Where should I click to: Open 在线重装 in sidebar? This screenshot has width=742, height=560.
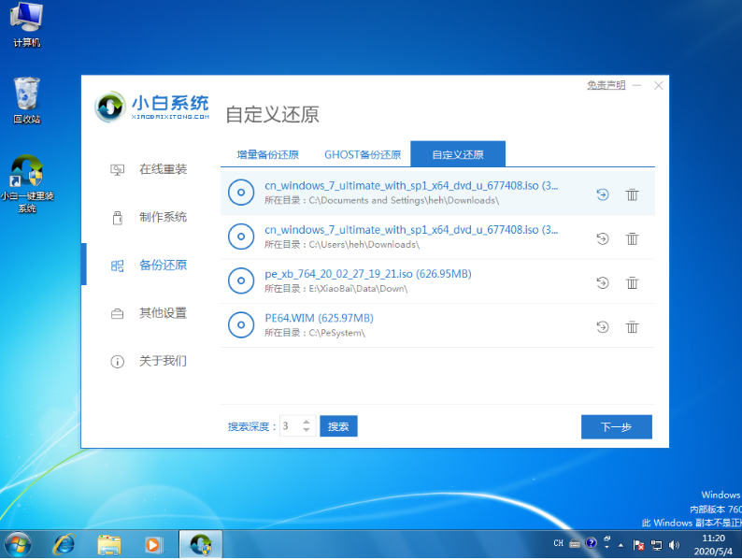[163, 169]
